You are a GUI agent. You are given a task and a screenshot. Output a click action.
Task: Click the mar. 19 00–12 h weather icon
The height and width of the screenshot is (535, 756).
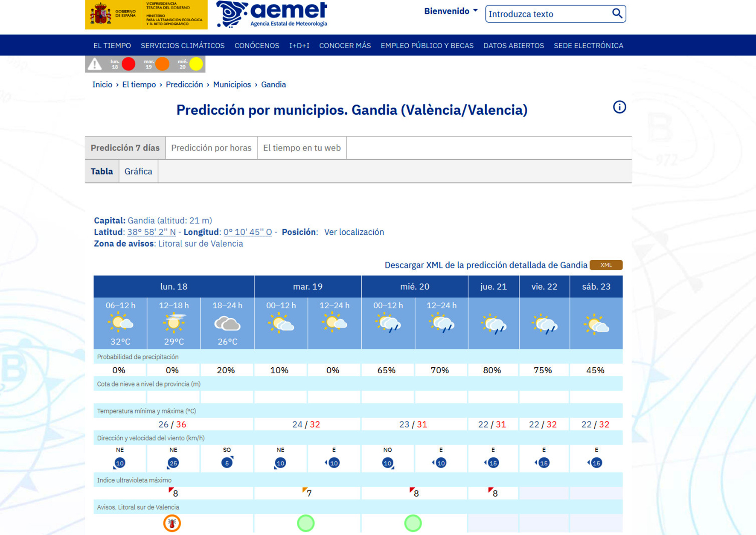tap(281, 323)
